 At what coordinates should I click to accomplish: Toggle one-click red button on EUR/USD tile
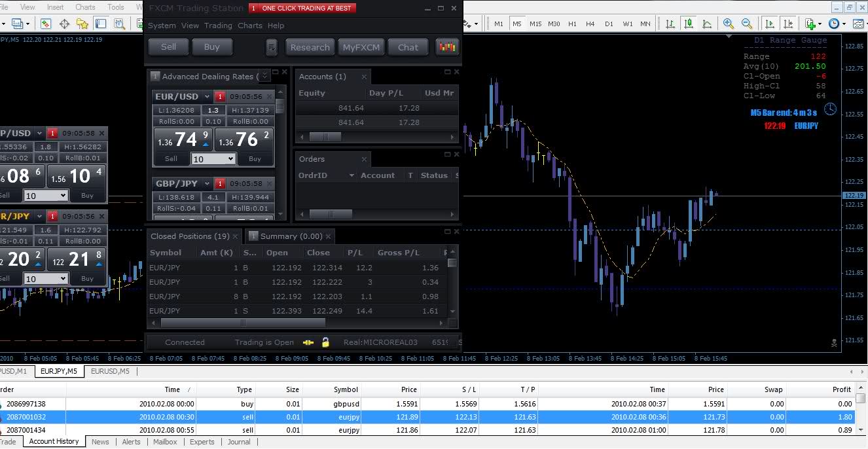[x=220, y=97]
